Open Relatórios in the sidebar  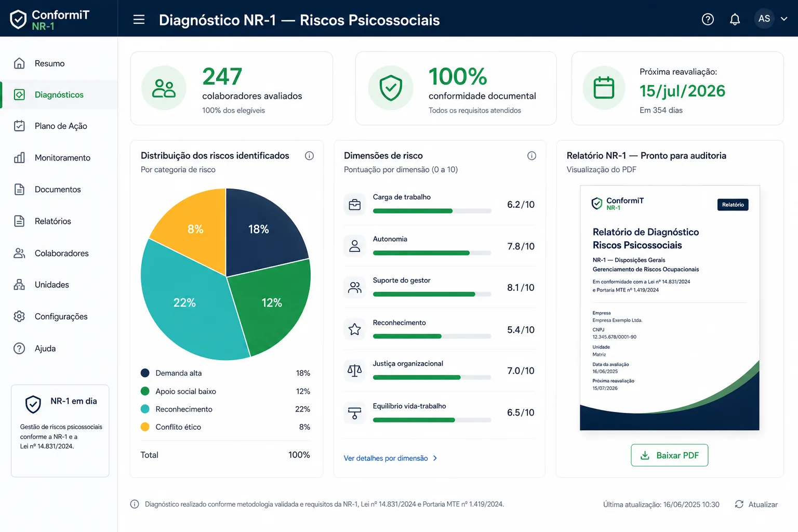click(59, 221)
